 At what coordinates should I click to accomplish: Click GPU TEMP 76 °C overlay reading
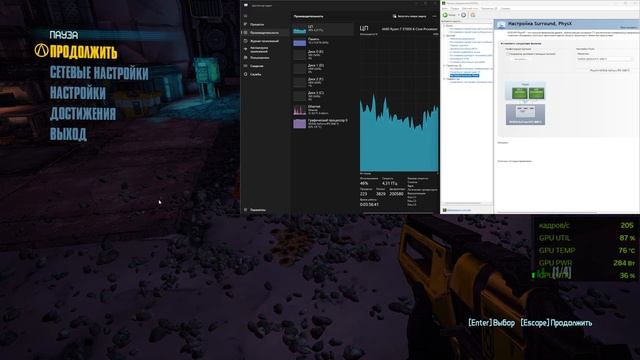(586, 250)
